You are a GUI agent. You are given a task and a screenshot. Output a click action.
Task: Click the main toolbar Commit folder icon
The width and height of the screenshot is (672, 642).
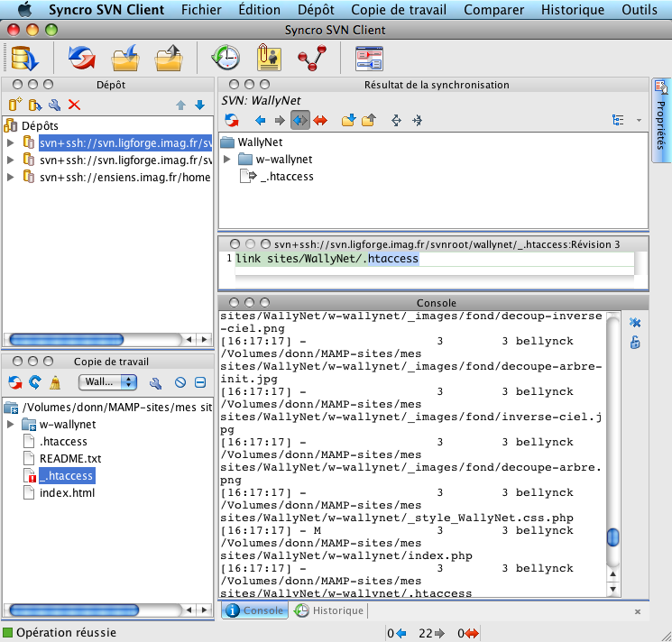(x=169, y=58)
